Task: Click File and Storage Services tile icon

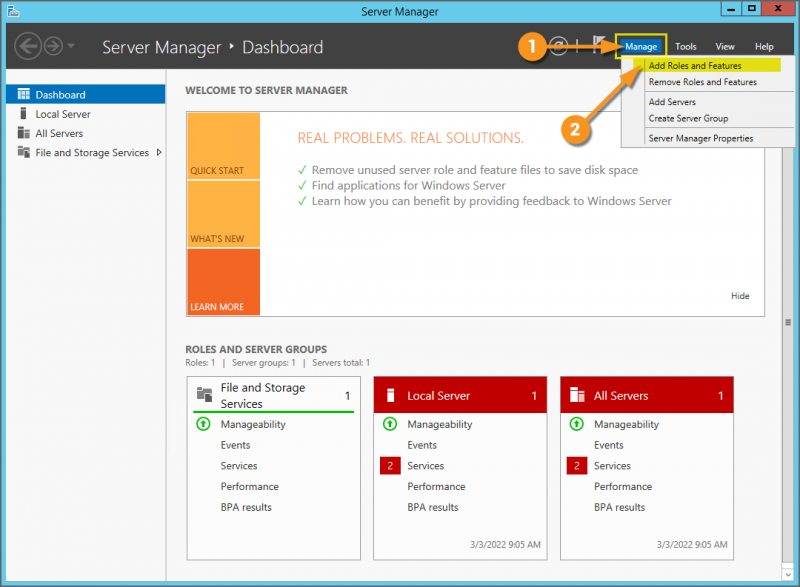Action: click(x=204, y=394)
